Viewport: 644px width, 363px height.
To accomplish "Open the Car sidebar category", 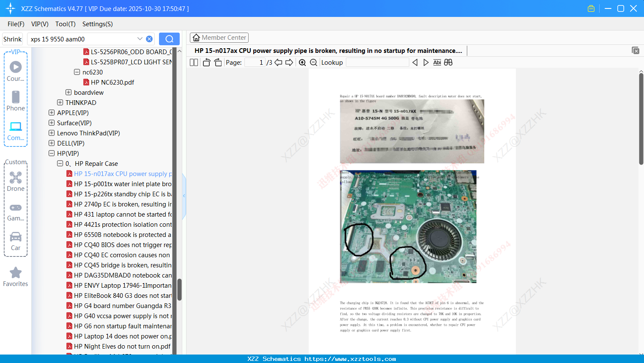I will click(x=16, y=241).
